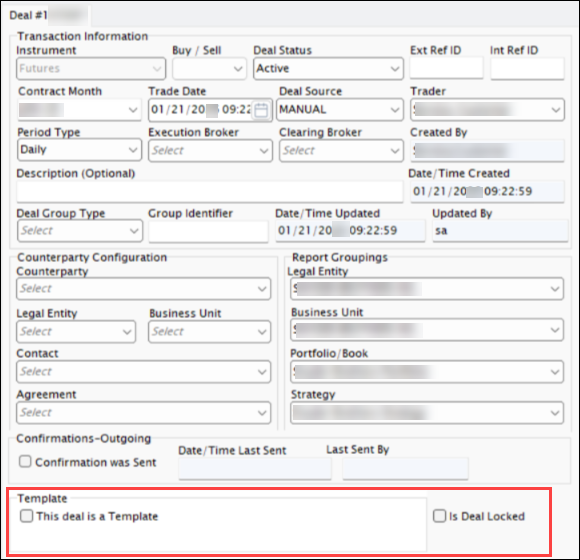Open the Deal Group Type dropdown
This screenshot has width=580, height=560.
pos(80,231)
